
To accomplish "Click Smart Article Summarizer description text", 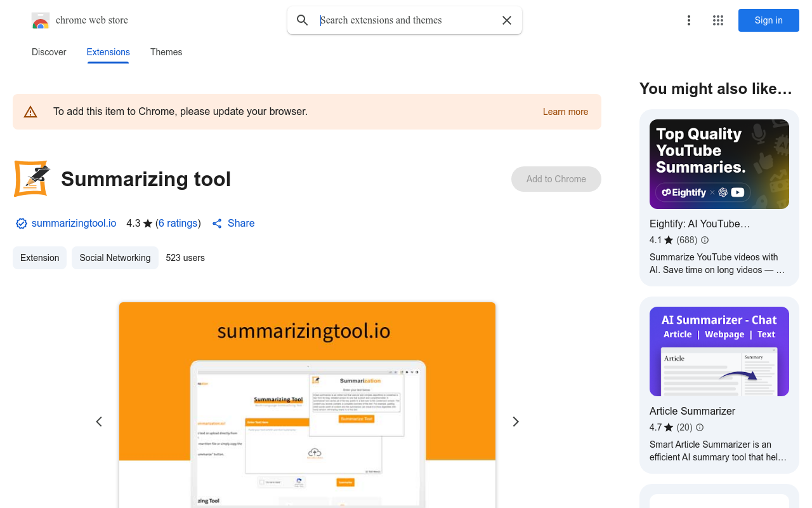I will pos(718,451).
